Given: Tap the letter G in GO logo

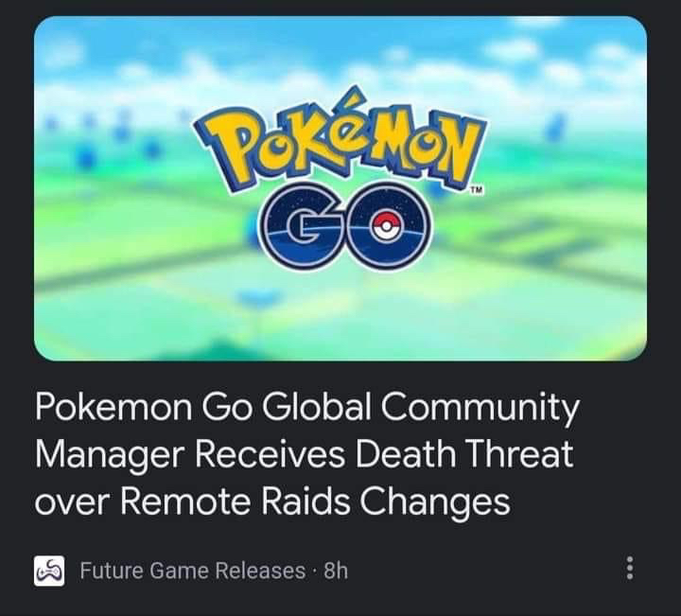Looking at the screenshot, I should 302,226.
